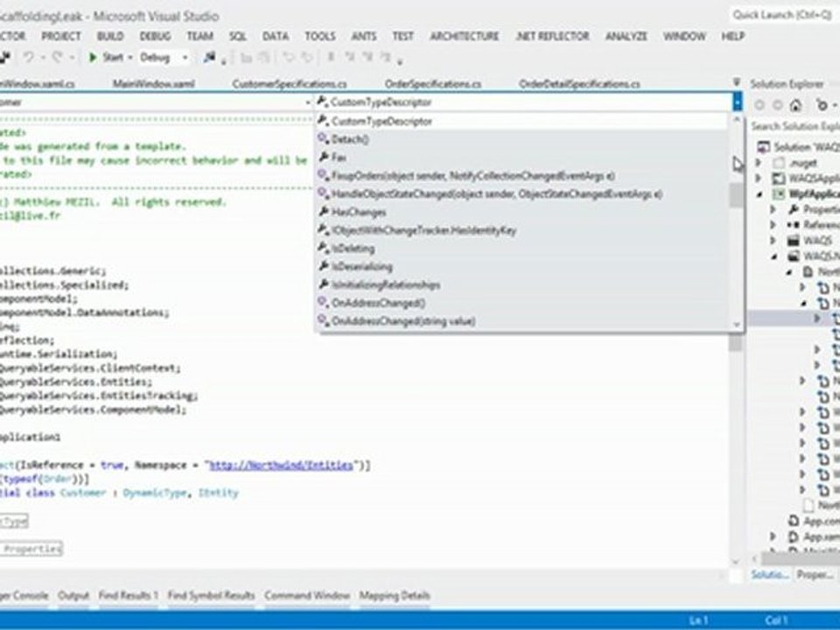Open the member combo dropdown arrow
The image size is (840, 630).
(738, 101)
